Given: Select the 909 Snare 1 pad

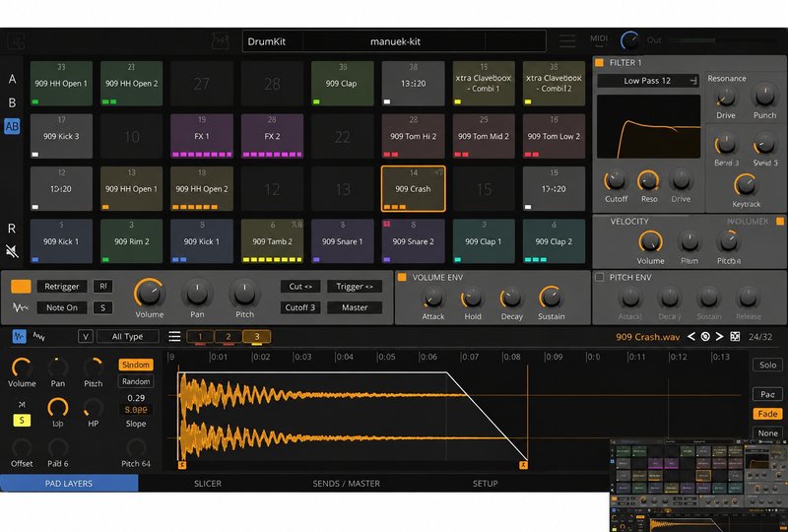Looking at the screenshot, I should click(x=342, y=241).
